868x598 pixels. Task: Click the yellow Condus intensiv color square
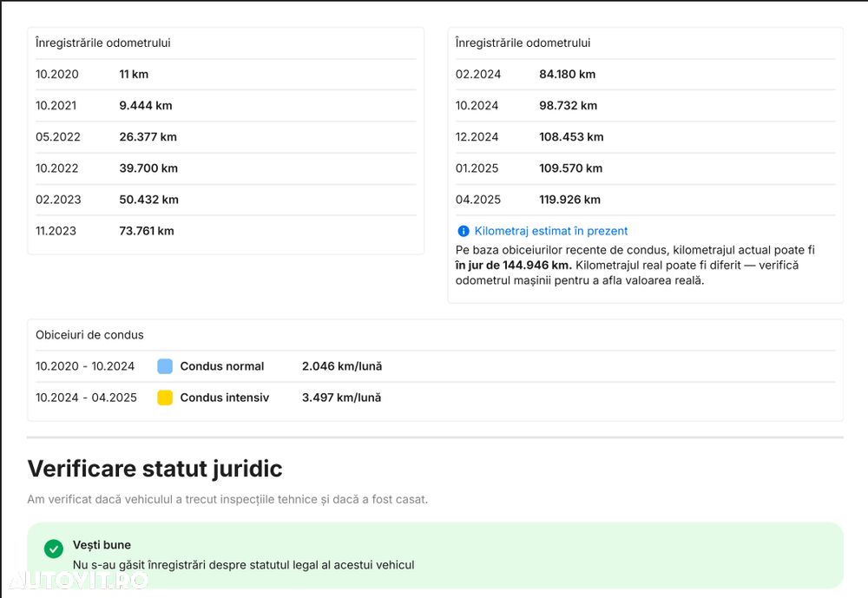[165, 398]
